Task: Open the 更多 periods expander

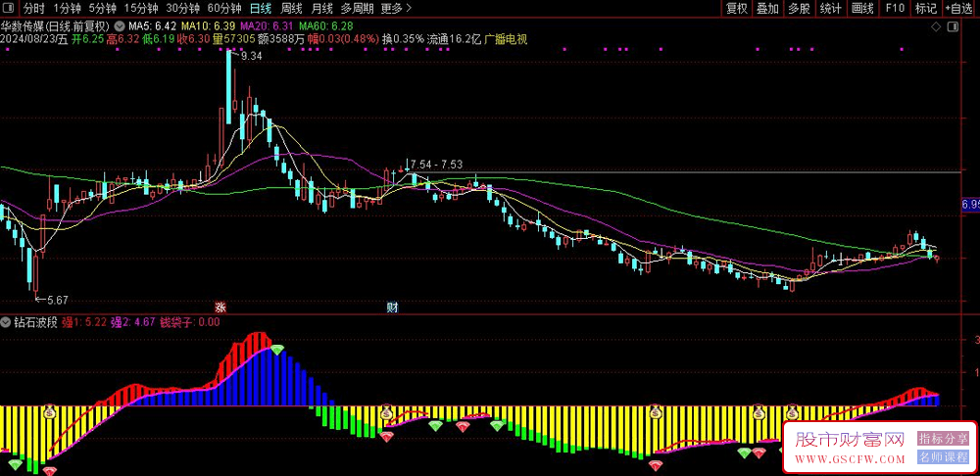Action: click(396, 9)
